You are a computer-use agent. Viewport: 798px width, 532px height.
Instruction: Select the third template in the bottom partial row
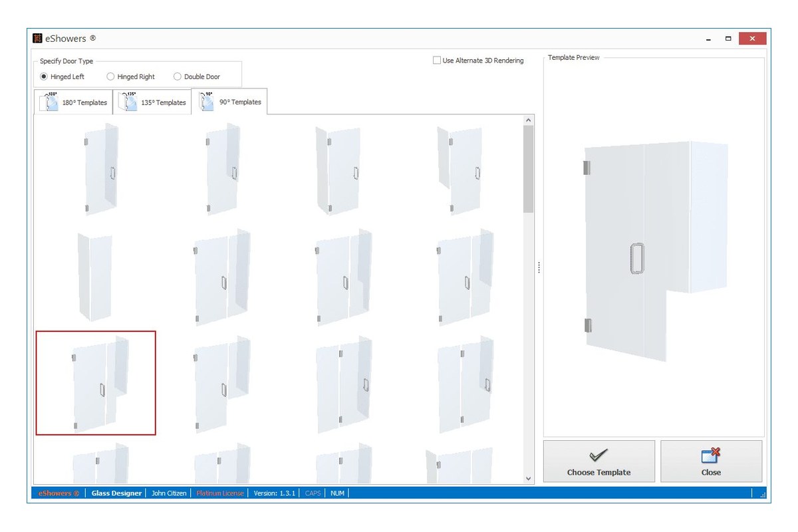coord(344,464)
